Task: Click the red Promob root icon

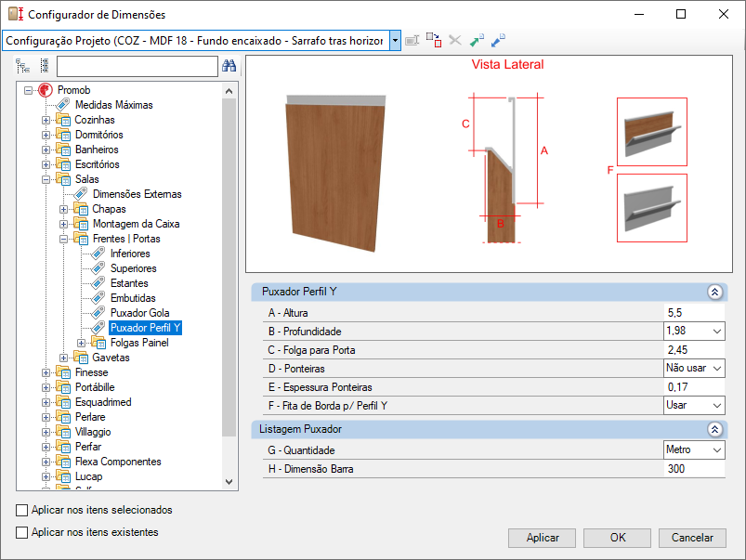Action: [46, 90]
